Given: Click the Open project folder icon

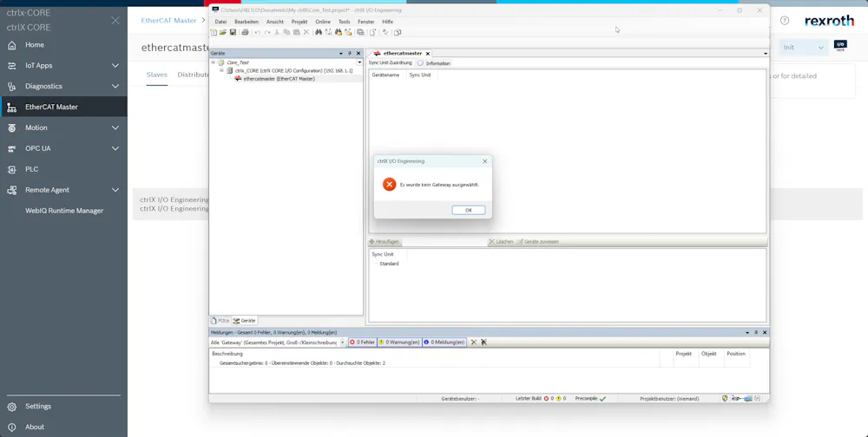Looking at the screenshot, I should point(223,32).
